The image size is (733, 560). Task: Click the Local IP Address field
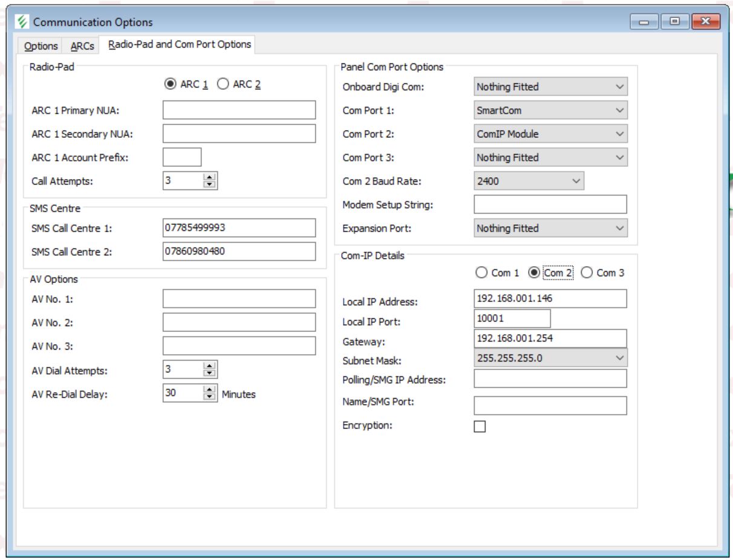point(550,299)
